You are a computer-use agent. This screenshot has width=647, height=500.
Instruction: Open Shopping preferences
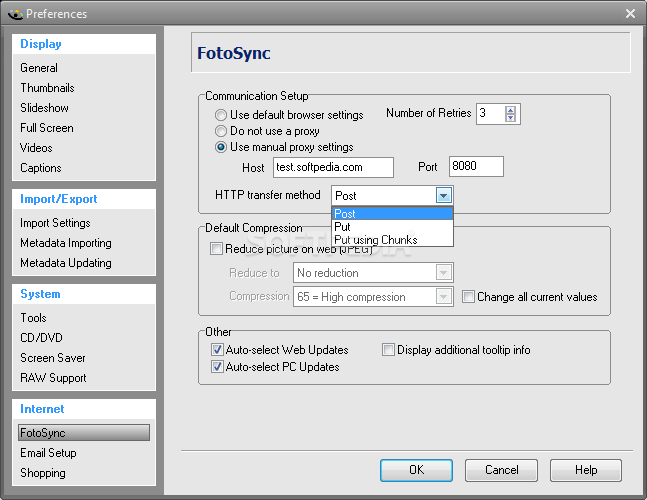[43, 473]
